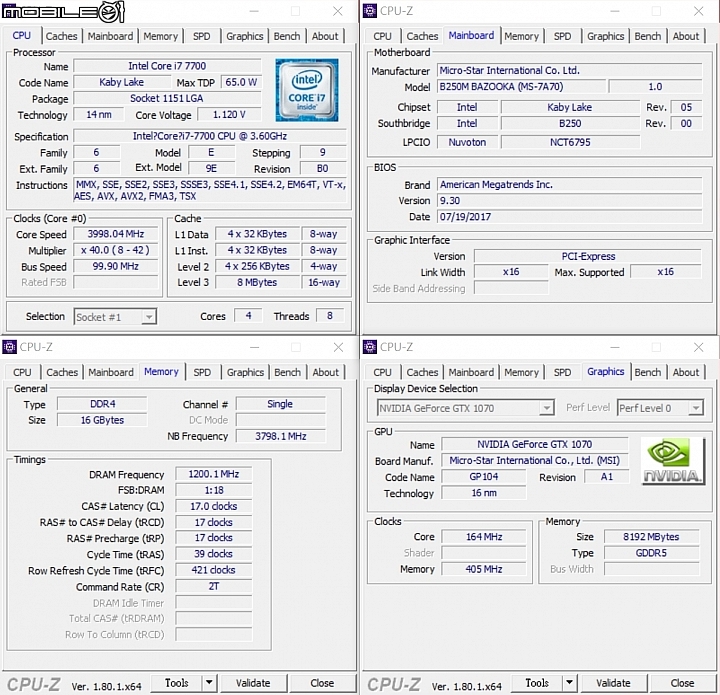Click the Intel Core i7 logo badge
720x695 pixels.
click(x=307, y=90)
